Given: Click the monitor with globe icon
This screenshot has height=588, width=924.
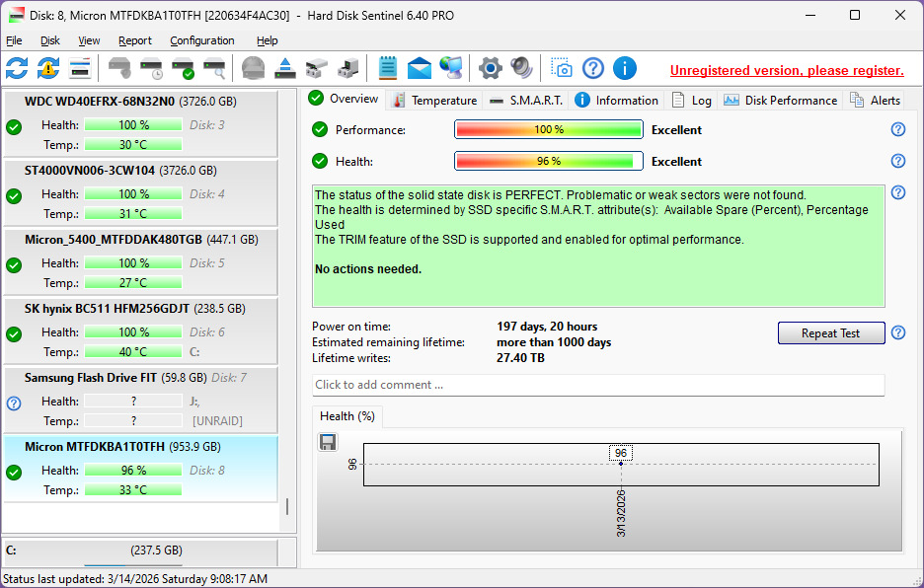Looking at the screenshot, I should [x=451, y=68].
